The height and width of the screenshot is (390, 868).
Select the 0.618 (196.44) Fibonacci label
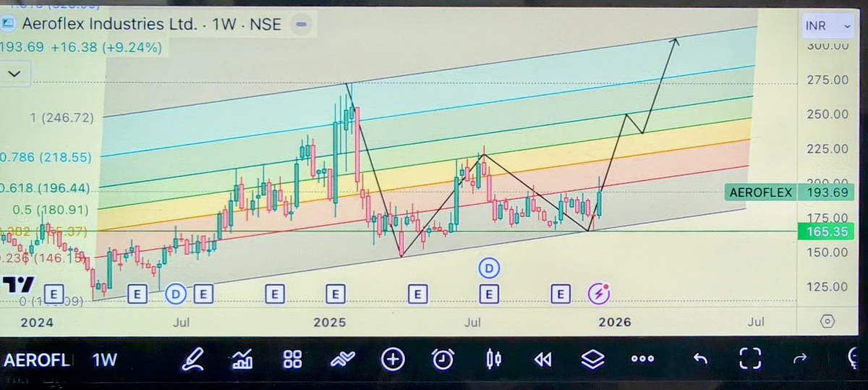pyautogui.click(x=45, y=188)
